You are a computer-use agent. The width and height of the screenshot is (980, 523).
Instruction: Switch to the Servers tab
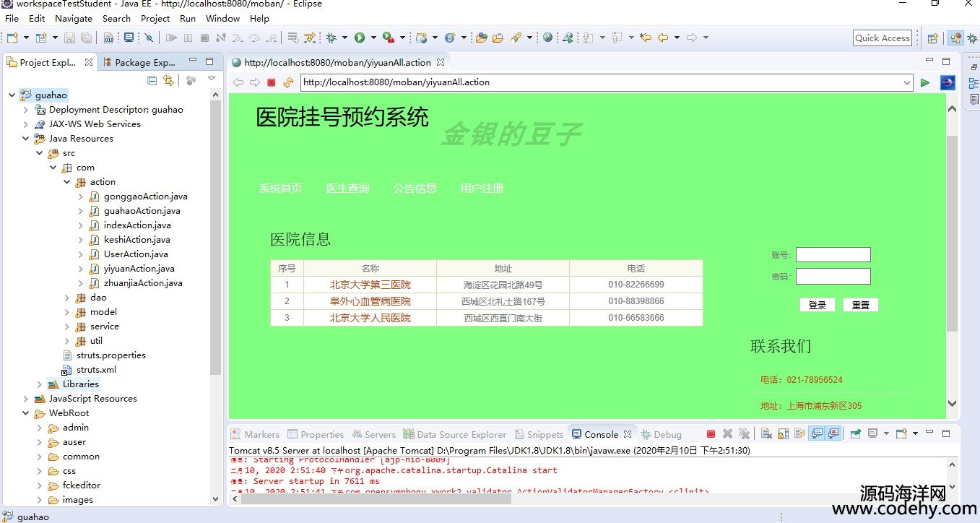(x=373, y=434)
